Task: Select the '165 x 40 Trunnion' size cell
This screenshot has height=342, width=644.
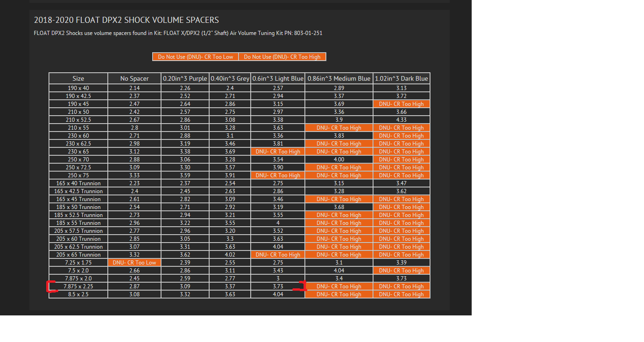Action: click(78, 183)
